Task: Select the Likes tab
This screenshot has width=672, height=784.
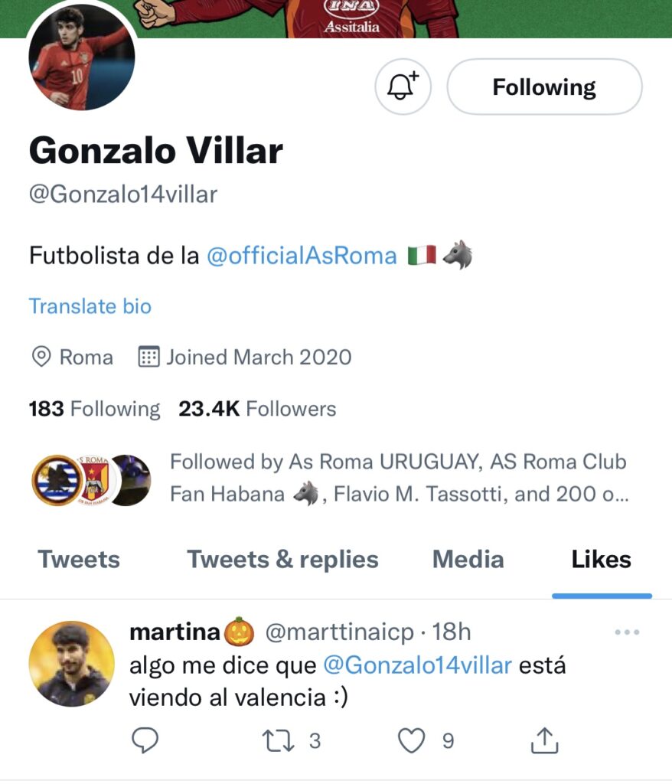Action: pos(601,559)
